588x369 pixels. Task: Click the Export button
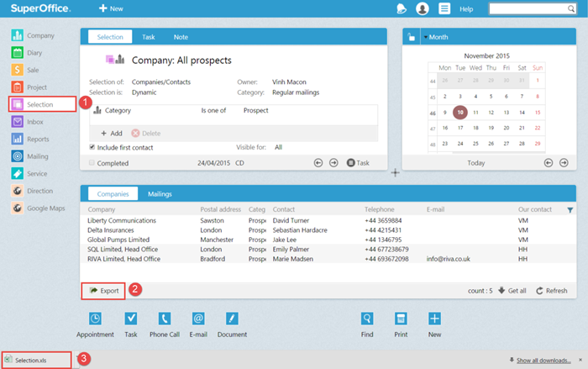[x=103, y=291]
